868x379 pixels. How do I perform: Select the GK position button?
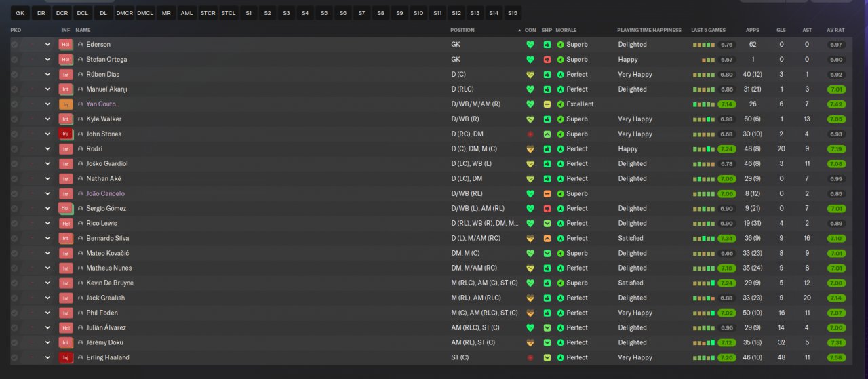click(x=20, y=13)
